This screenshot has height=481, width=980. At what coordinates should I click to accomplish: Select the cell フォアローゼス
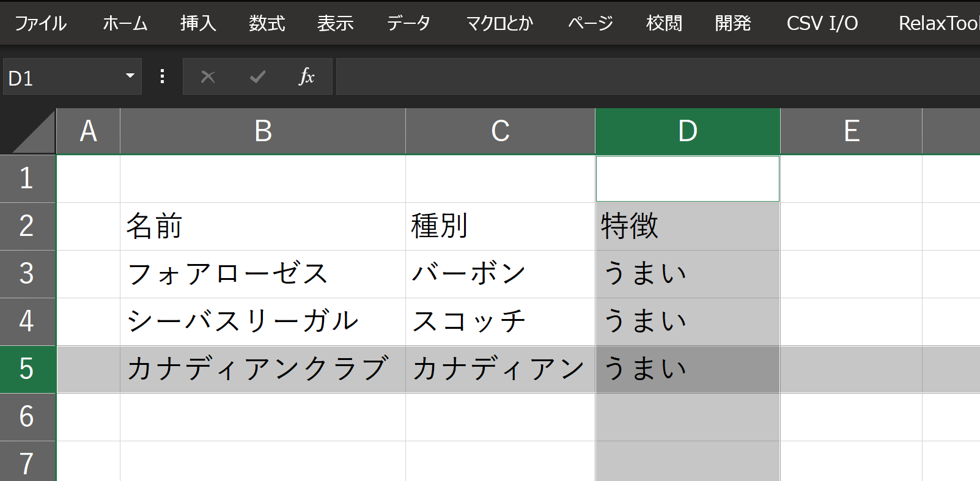click(x=263, y=274)
